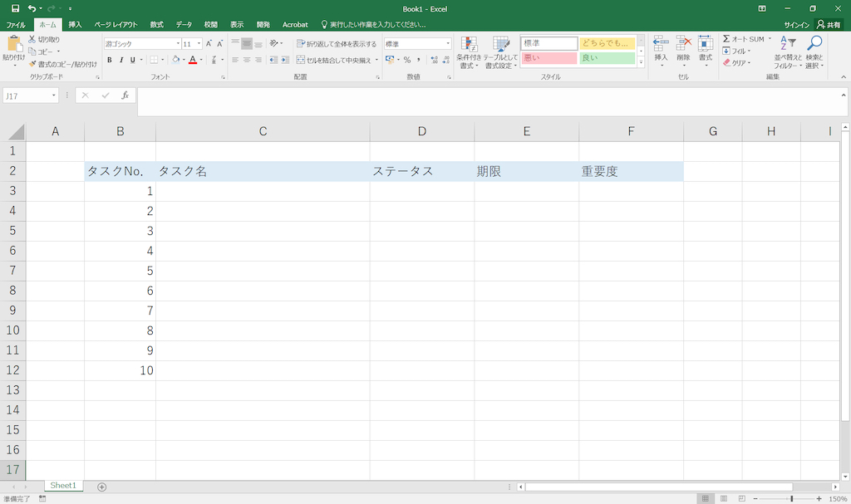Image resolution: width=851 pixels, height=504 pixels.
Task: Switch to the 数式 ribbon tab
Action: tap(157, 24)
